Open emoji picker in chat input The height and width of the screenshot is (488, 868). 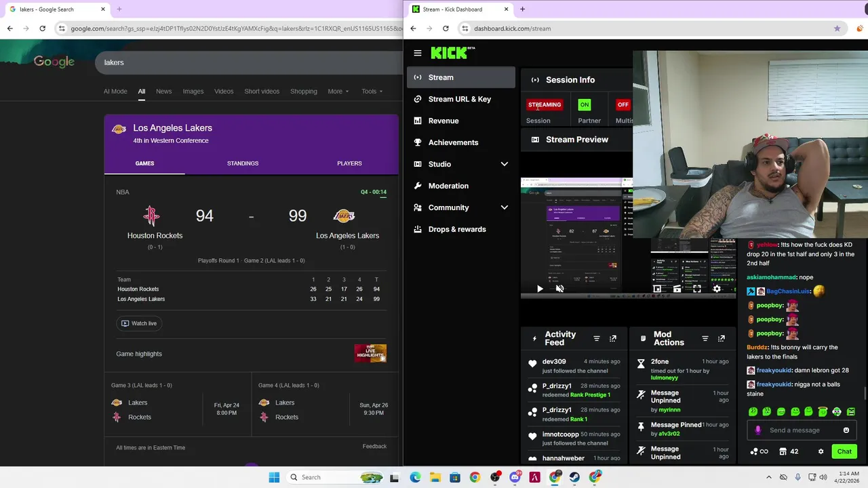846,430
